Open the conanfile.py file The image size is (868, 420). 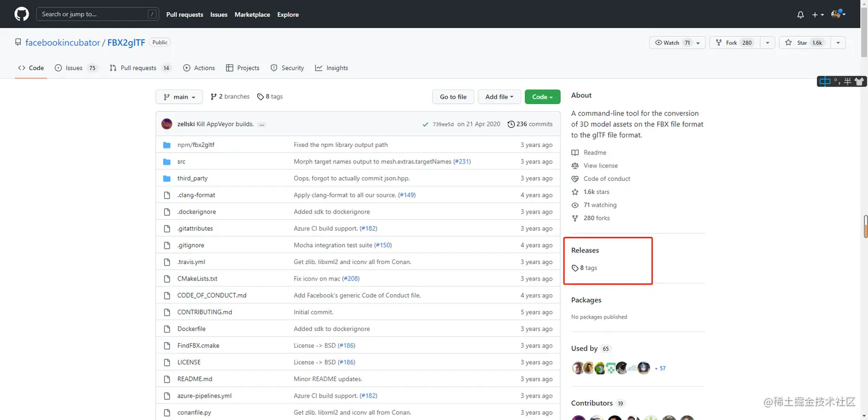194,413
